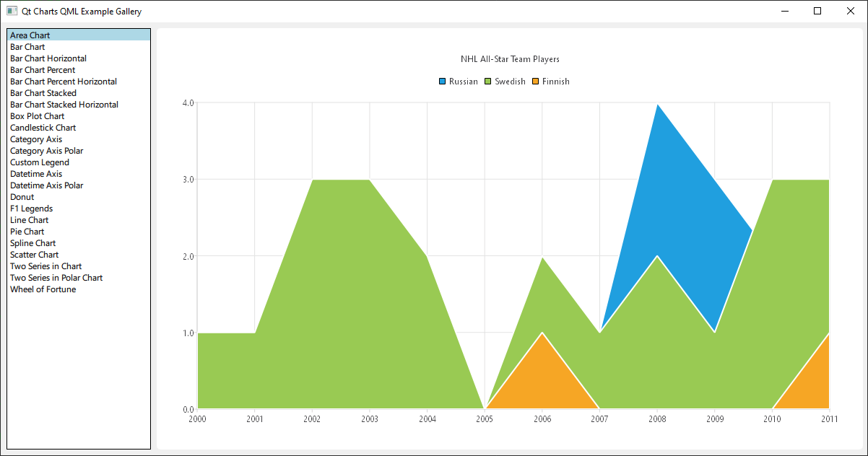Select Wheel of Fortune example
This screenshot has width=868, height=456.
click(43, 289)
